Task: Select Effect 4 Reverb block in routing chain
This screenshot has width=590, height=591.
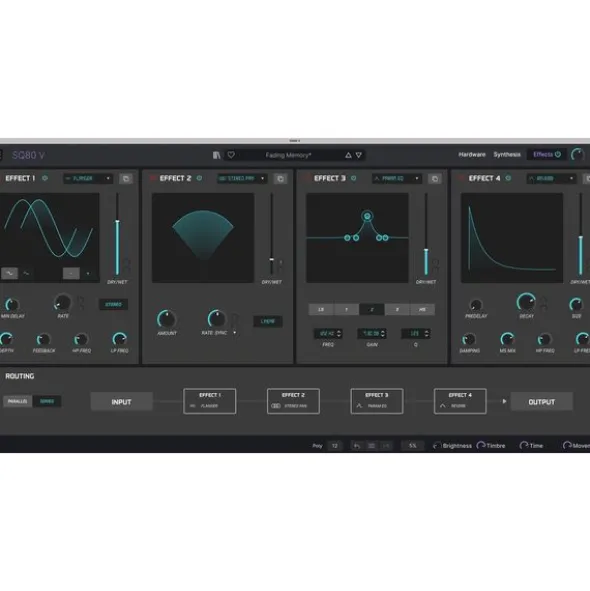Action: (x=460, y=401)
